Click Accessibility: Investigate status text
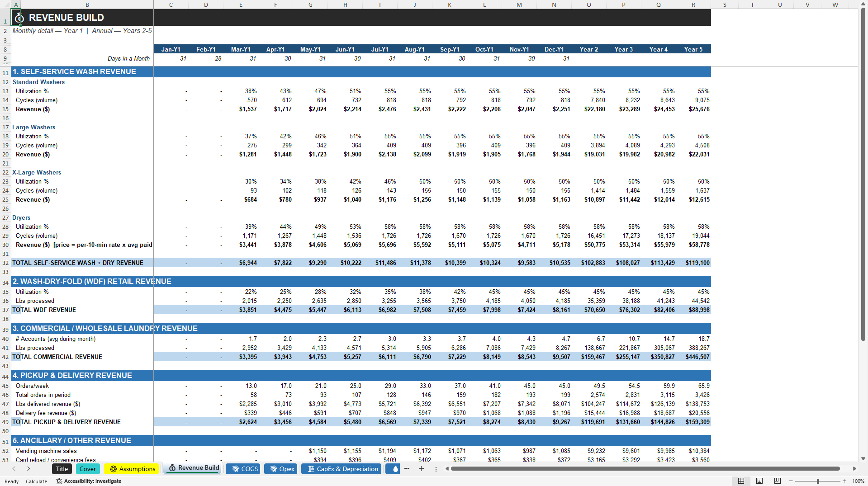This screenshot has width=868, height=486. [x=93, y=481]
